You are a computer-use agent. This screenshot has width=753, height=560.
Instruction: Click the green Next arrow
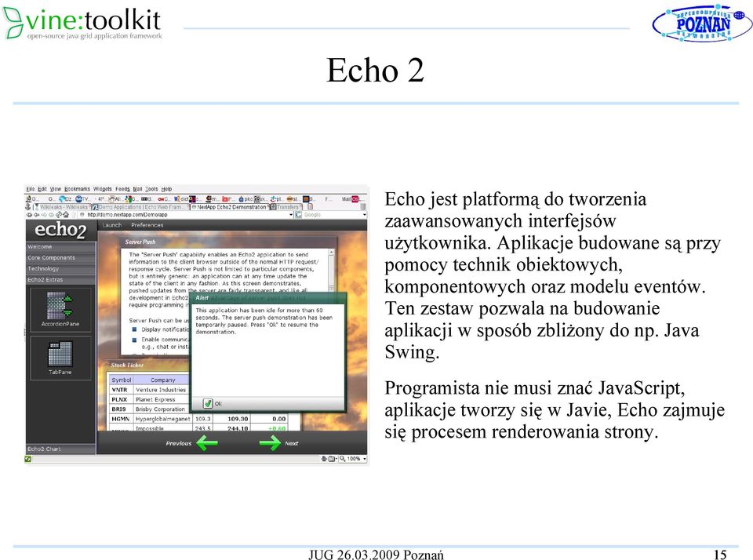(x=270, y=442)
